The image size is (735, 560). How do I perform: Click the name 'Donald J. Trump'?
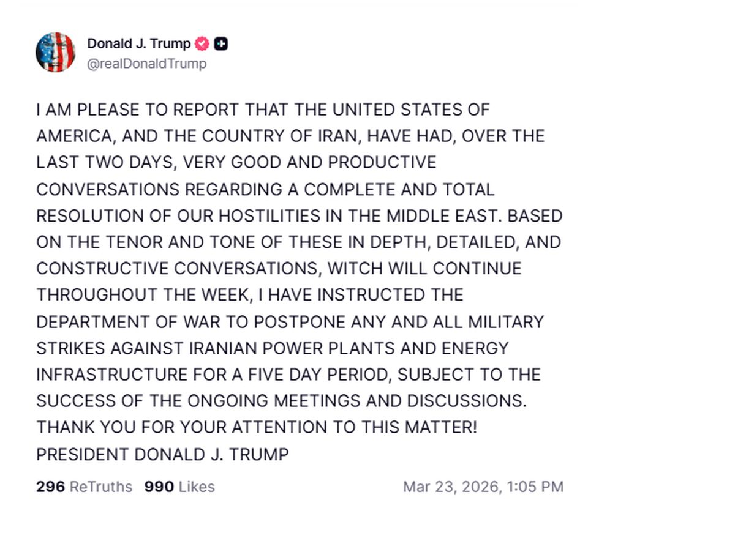[139, 43]
